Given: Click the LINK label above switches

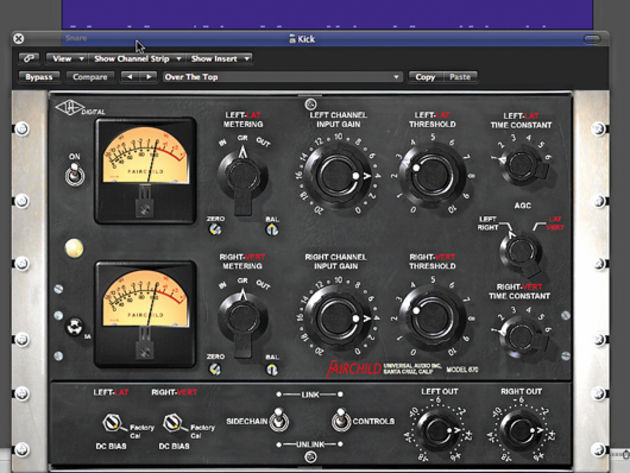Looking at the screenshot, I should (310, 395).
